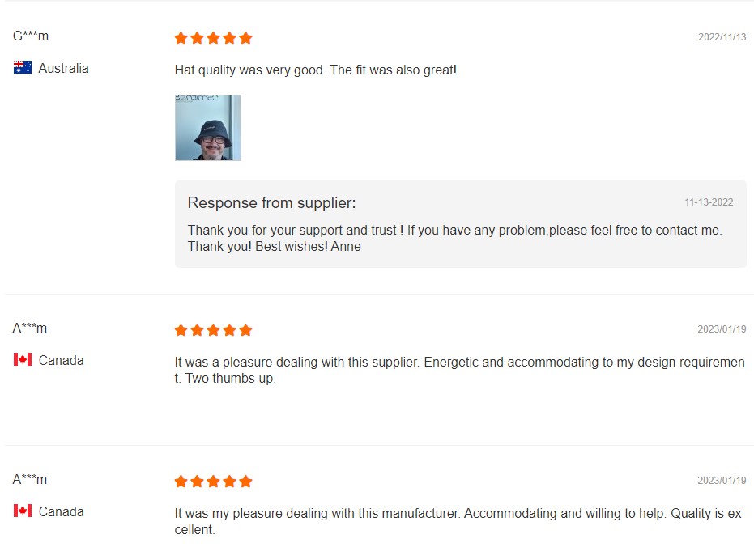Viewport: 754px width, 560px height.
Task: Select reviewer name G***m
Action: [31, 36]
